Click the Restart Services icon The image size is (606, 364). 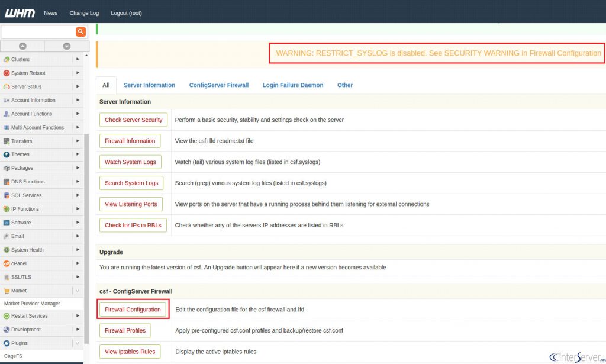[x=6, y=316]
